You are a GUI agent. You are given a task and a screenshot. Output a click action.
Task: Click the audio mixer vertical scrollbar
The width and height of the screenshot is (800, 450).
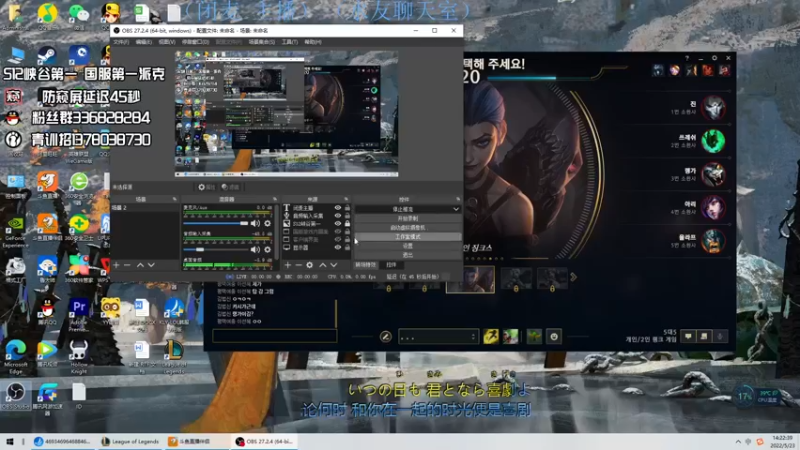point(277,232)
